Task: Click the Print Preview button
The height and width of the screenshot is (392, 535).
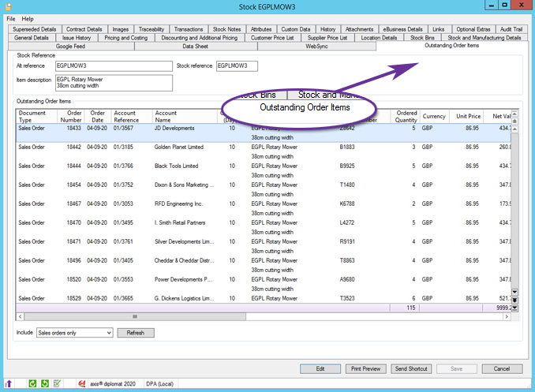Action: point(366,369)
